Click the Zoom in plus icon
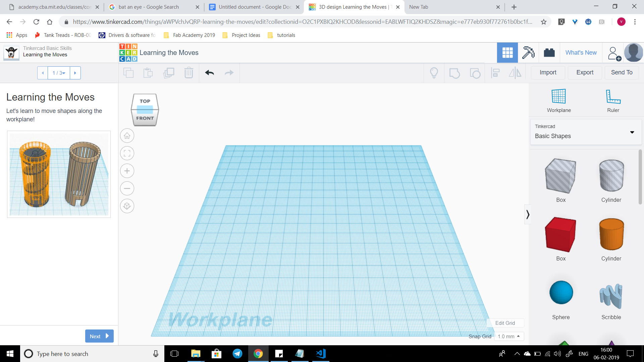This screenshot has width=644, height=362. point(127,171)
